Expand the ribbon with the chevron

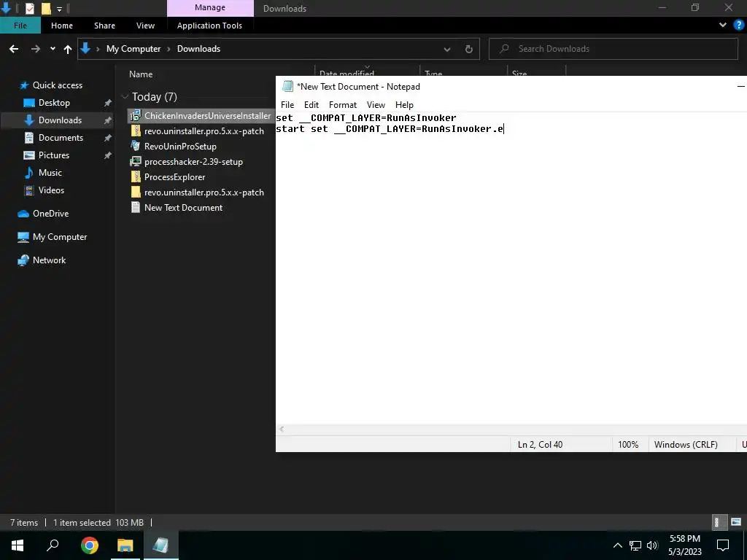pos(723,26)
